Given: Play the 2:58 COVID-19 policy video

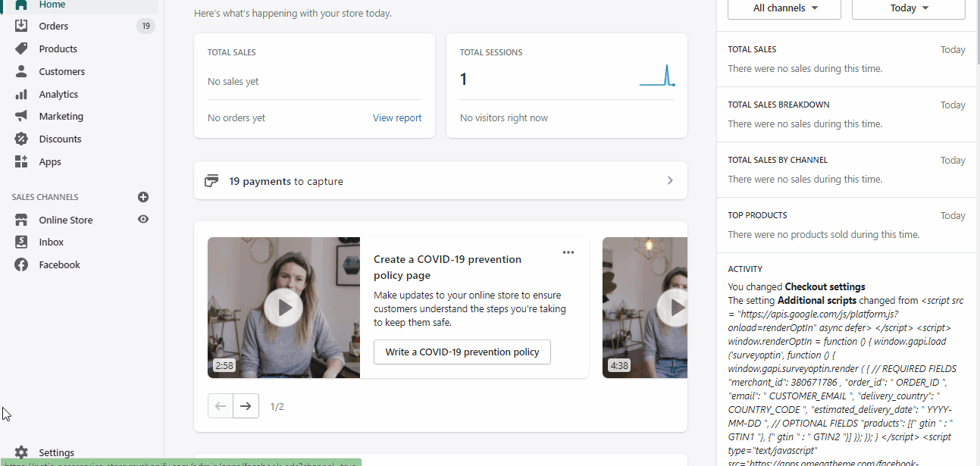Looking at the screenshot, I should [284, 308].
